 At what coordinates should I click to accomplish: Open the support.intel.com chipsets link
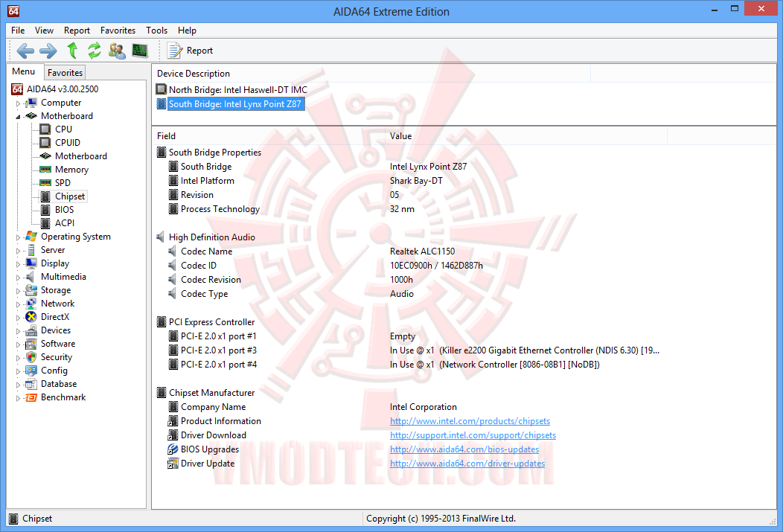[x=473, y=435]
